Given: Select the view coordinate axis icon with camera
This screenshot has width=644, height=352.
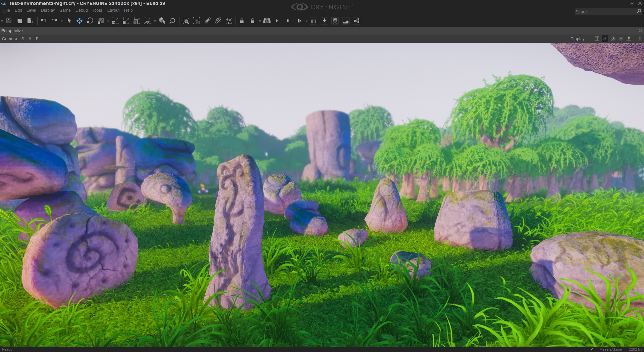Looking at the screenshot, I should click(x=115, y=21).
